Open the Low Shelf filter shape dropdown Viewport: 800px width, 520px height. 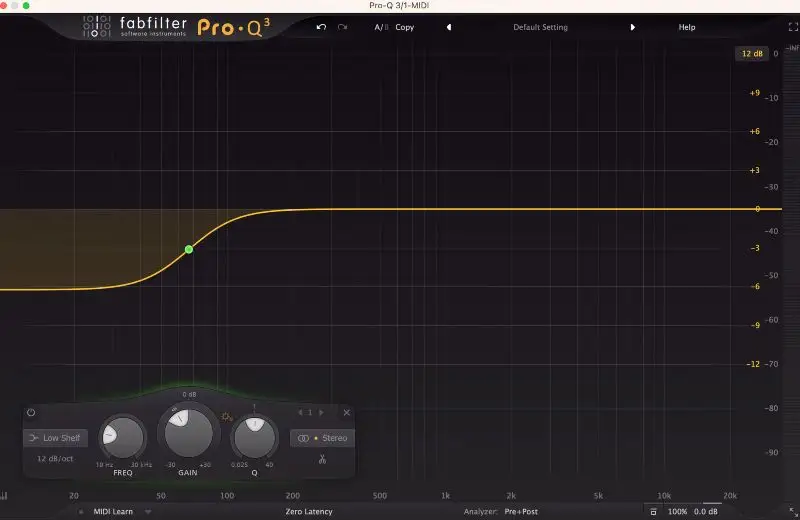point(56,438)
